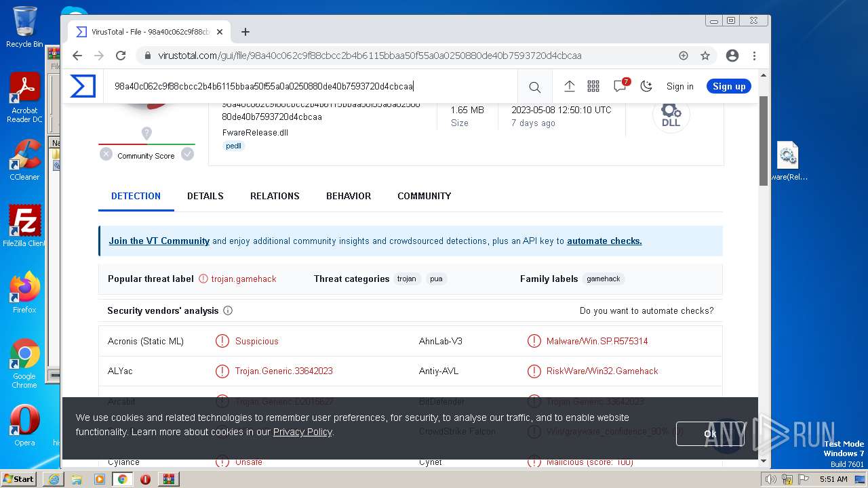
Task: Open the apps grid icon
Action: 593,86
